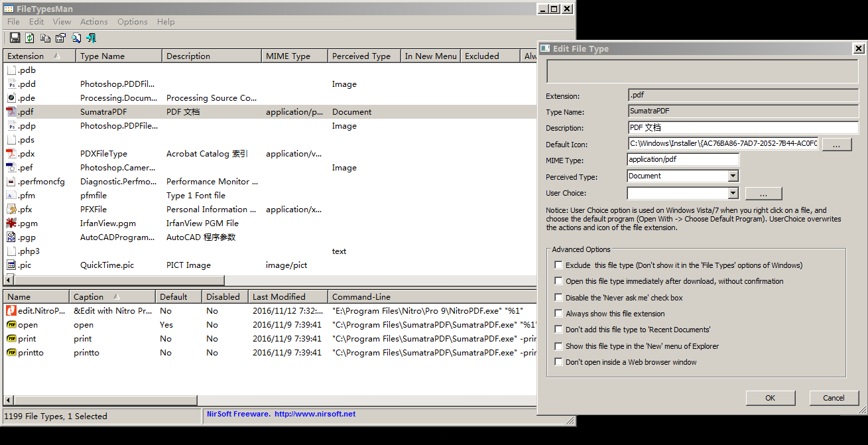Sort by the Last Modified column header

pyautogui.click(x=288, y=297)
